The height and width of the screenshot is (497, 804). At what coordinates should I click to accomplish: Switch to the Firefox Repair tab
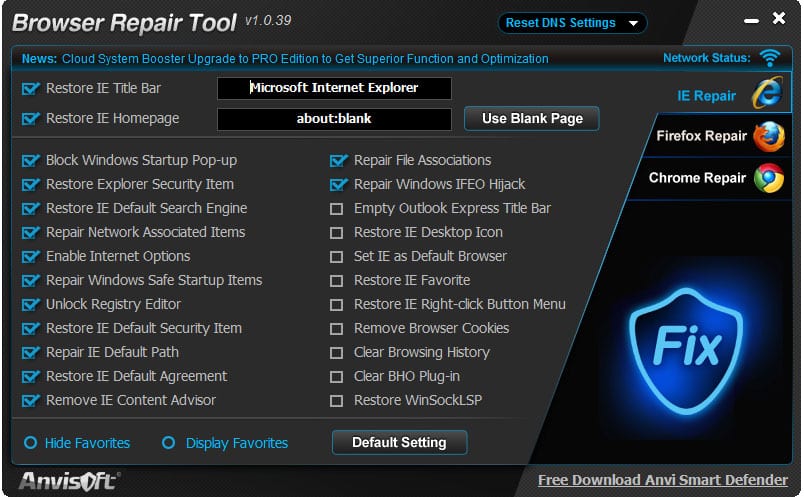tap(701, 136)
